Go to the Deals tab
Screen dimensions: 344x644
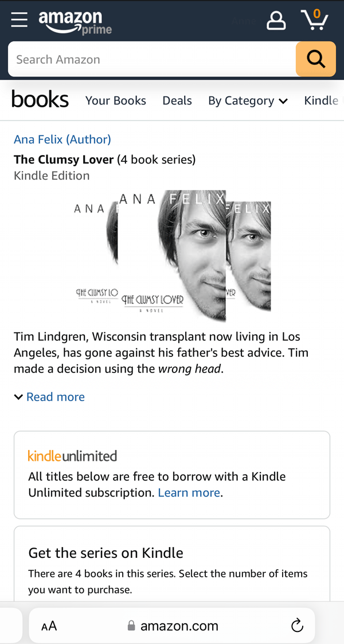177,100
